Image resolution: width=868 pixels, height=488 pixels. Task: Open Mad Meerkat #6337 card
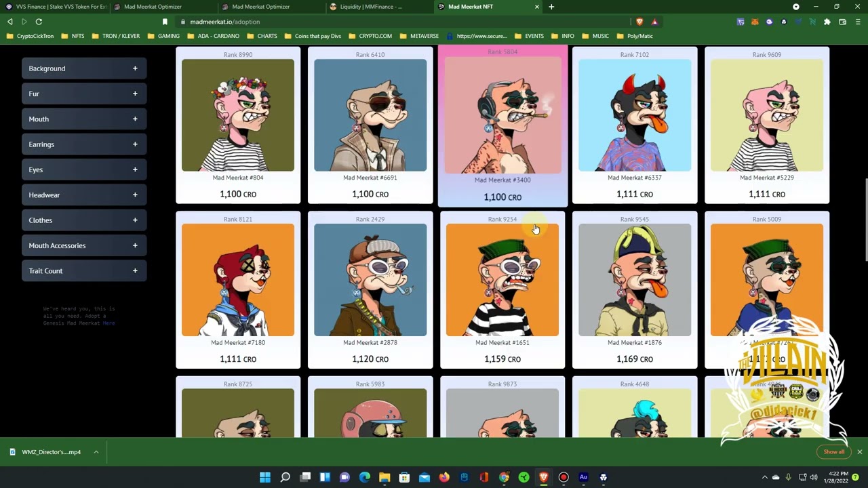(635, 125)
